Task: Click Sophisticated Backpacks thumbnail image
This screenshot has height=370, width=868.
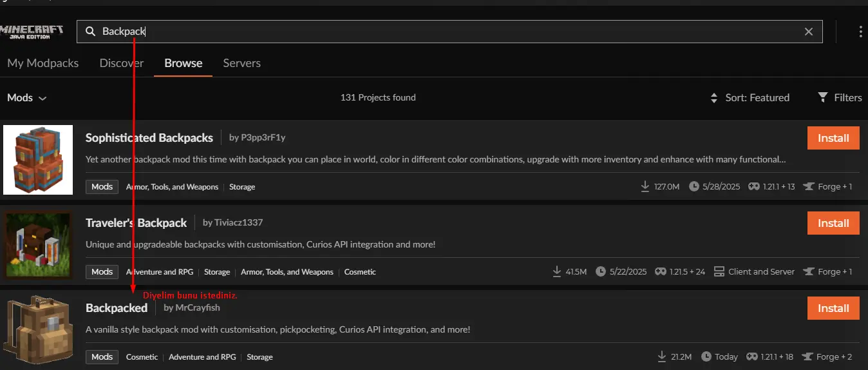Action: pyautogui.click(x=37, y=160)
